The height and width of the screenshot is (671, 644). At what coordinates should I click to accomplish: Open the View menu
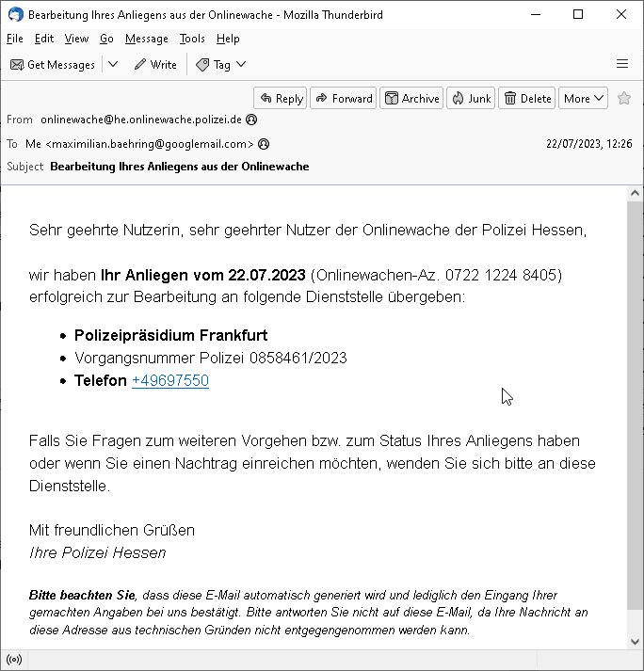pos(76,39)
